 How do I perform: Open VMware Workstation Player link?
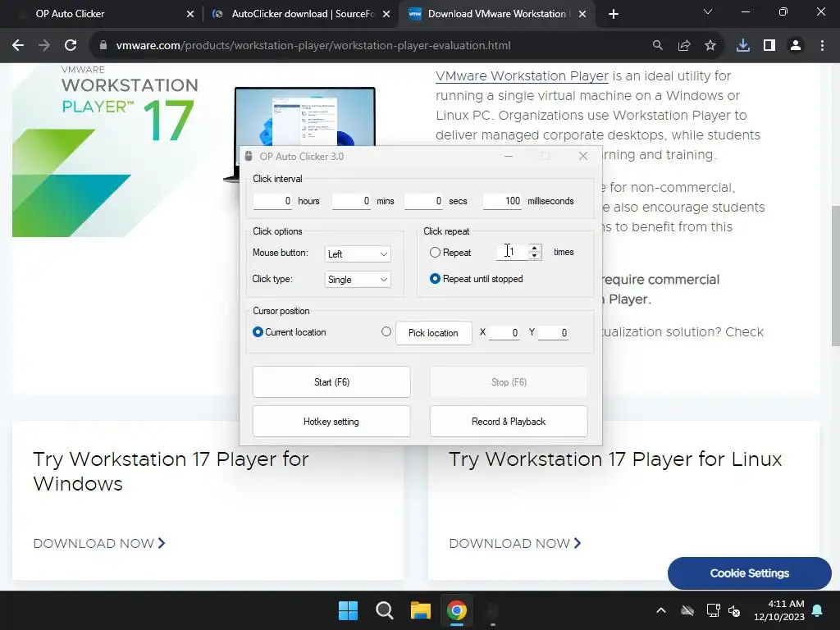point(522,76)
